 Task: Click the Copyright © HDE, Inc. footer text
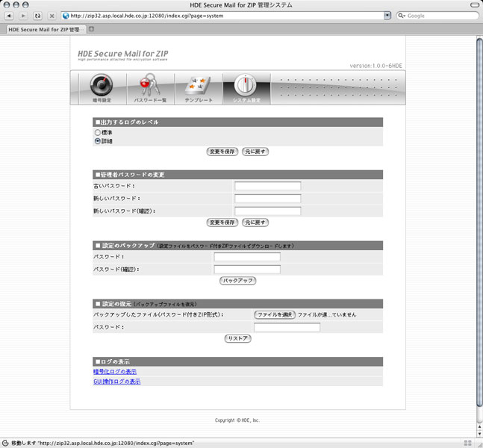pos(237,420)
